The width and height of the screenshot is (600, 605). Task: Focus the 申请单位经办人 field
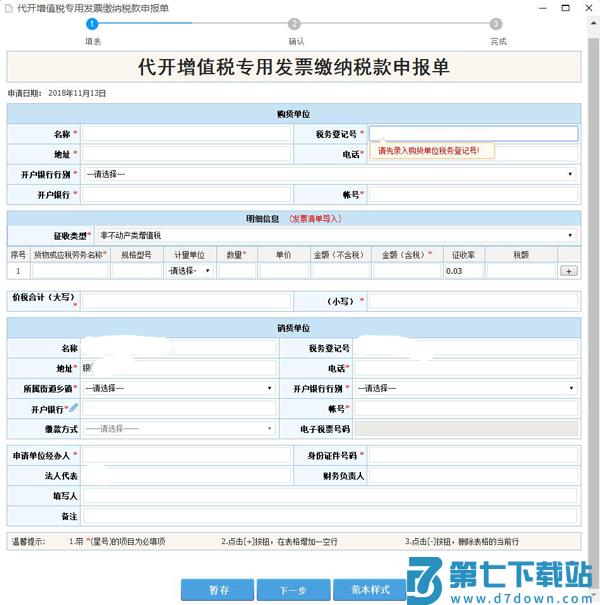186,456
